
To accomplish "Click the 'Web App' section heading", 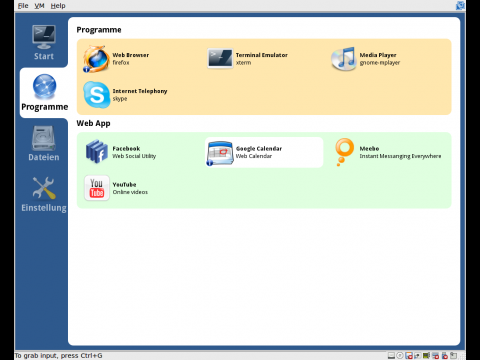I will [93, 123].
